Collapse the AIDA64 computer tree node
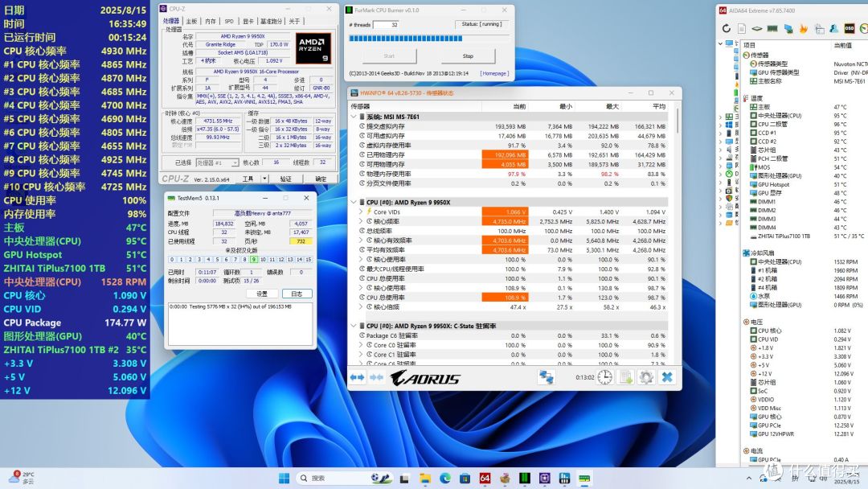This screenshot has width=868, height=489. (720, 43)
